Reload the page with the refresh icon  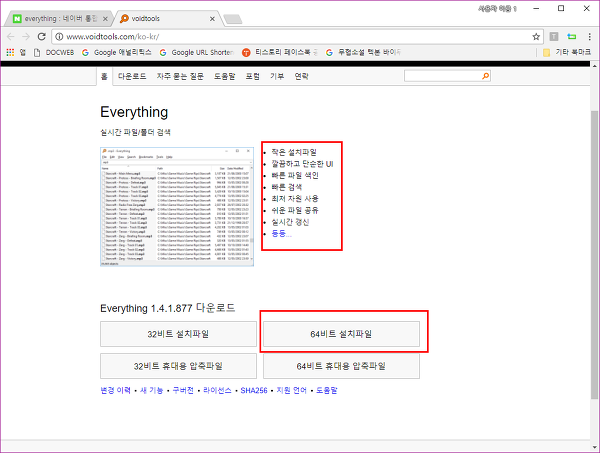point(41,37)
